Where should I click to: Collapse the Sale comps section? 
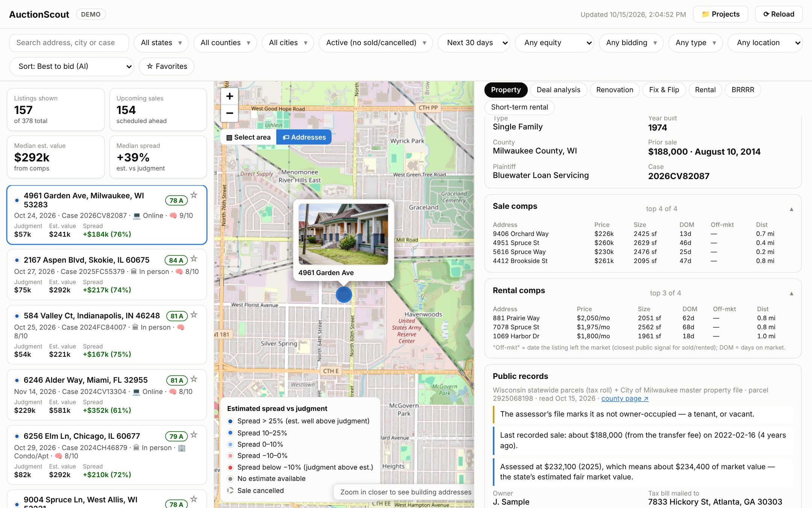coord(791,209)
